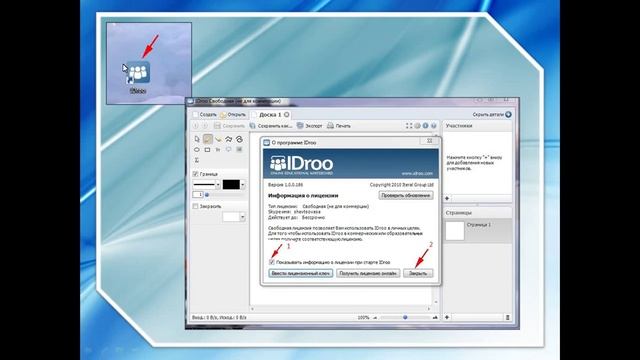Select the rectangle shape tool

click(x=207, y=150)
